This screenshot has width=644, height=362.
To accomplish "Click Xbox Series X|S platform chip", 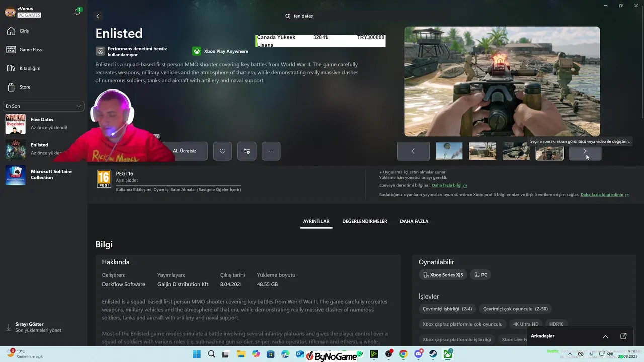I will pos(443,275).
